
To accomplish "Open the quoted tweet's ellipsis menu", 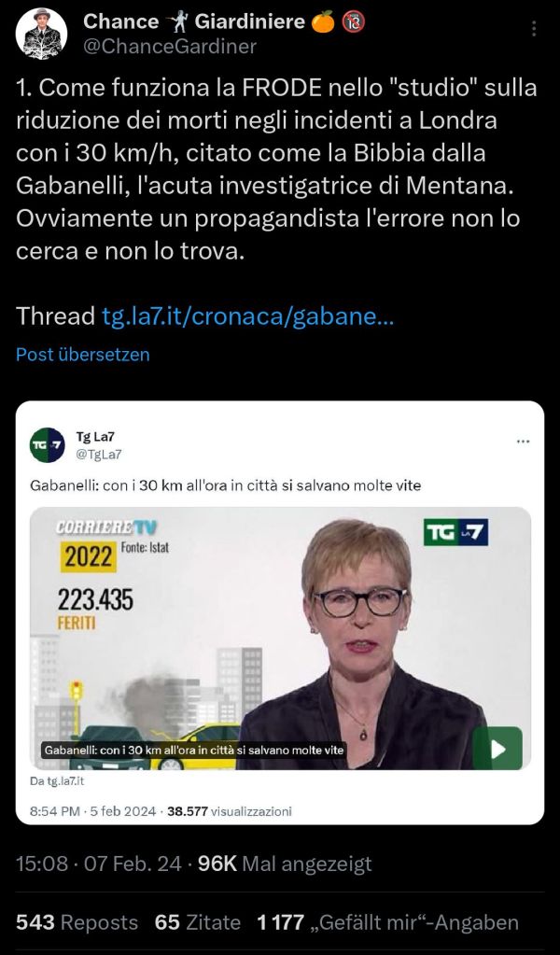I will pos(523,441).
